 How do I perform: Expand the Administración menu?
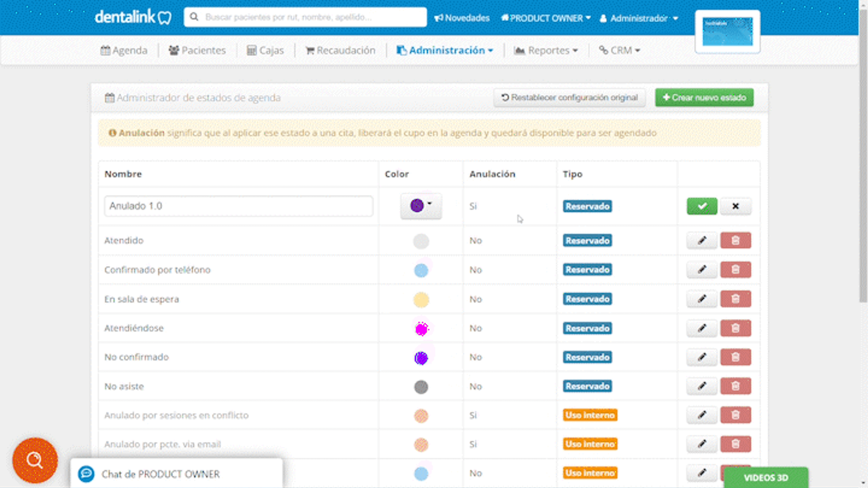pos(445,51)
